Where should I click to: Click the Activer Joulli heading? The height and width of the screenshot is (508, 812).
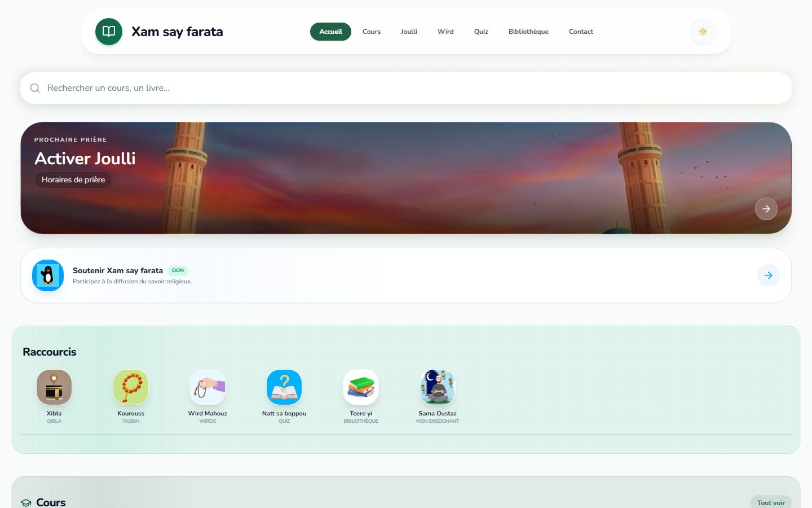(85, 159)
